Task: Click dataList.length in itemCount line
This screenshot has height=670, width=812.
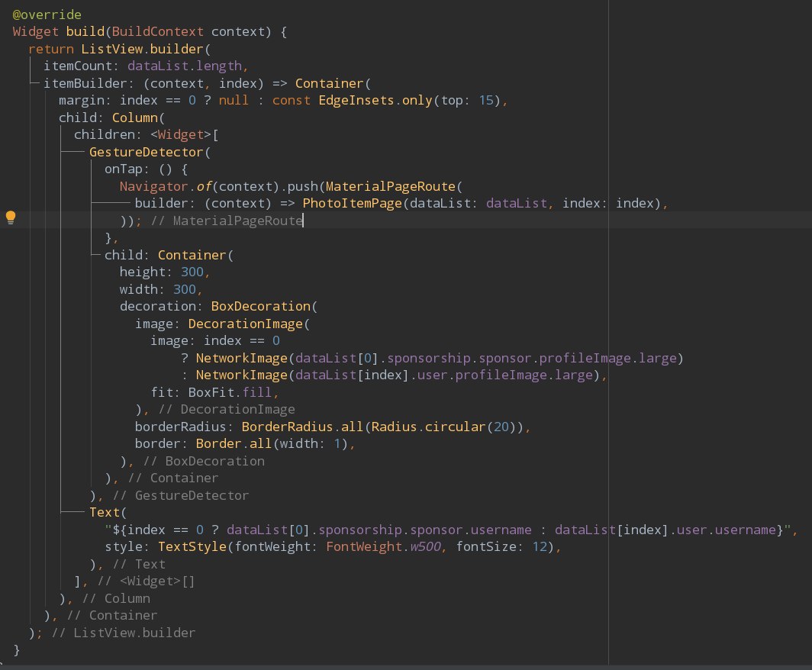Action: [185, 66]
